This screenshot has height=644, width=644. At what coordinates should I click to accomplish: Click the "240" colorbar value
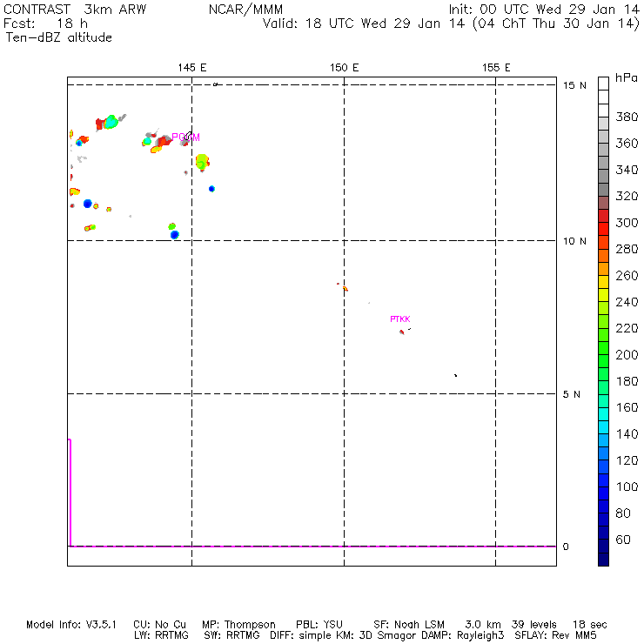[x=627, y=302]
